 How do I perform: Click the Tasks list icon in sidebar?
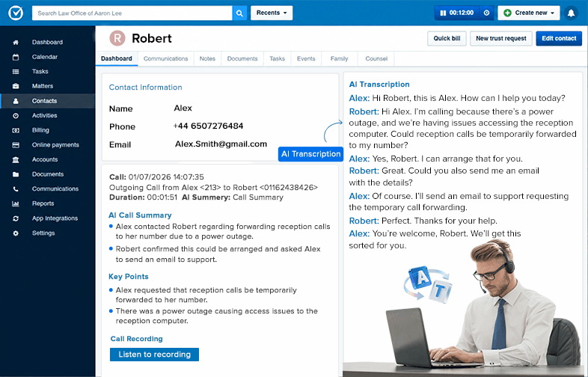(16, 72)
